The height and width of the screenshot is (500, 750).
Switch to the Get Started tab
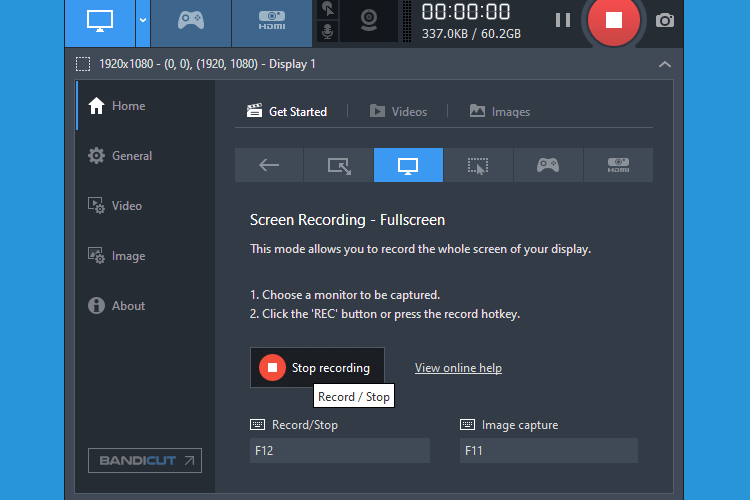(287, 111)
